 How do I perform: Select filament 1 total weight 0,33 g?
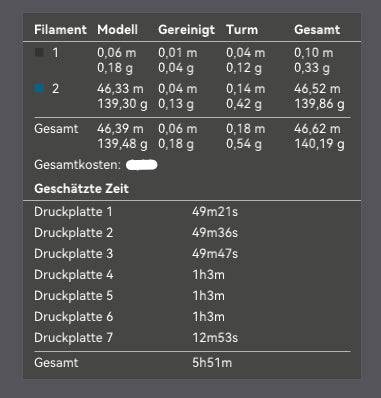click(x=312, y=68)
